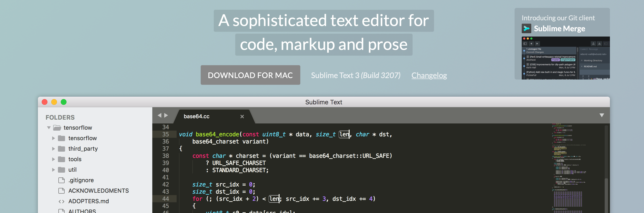Collapse the top-level tensorflow folder
Viewport: 644px width, 213px height.
point(49,128)
